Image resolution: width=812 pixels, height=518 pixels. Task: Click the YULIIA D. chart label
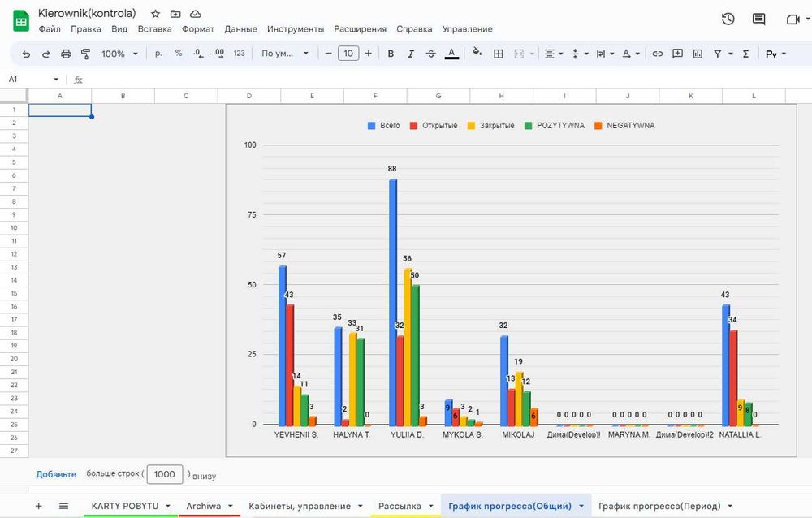tap(407, 434)
